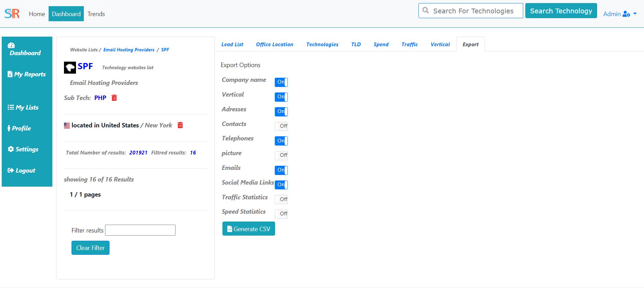Click the Admin user settings icon
The height and width of the screenshot is (288, 644).
[626, 14]
